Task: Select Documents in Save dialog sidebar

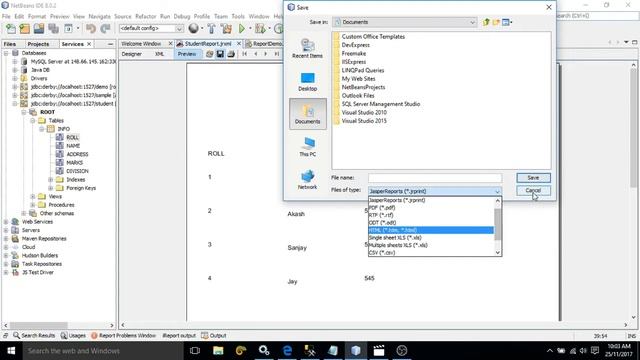Action: pos(308,114)
